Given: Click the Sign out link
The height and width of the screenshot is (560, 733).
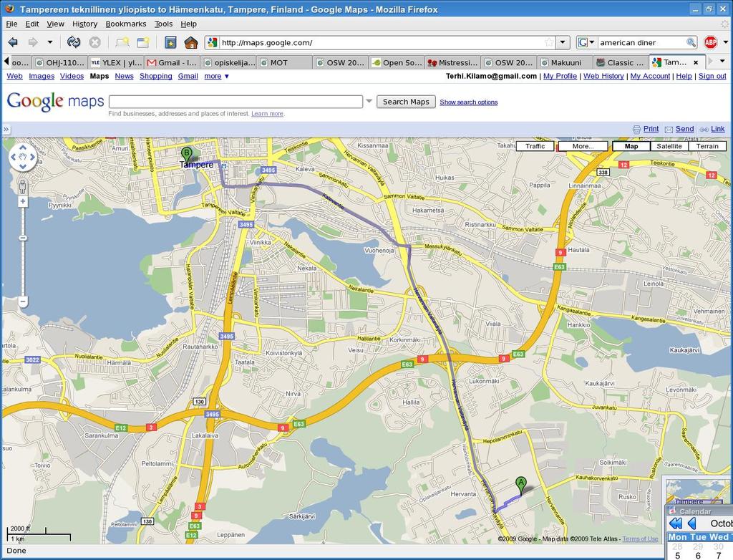Looking at the screenshot, I should point(712,76).
